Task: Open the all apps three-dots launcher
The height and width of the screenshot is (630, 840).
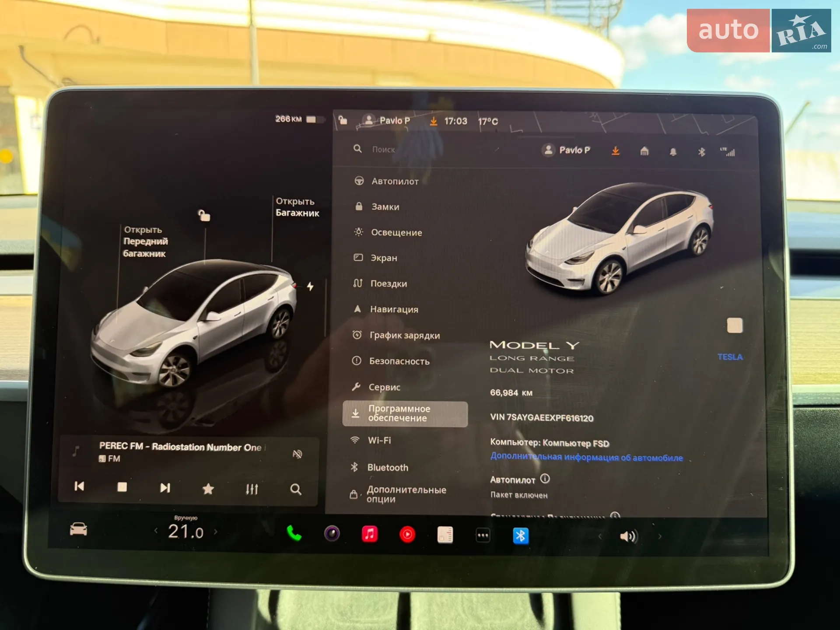Action: (483, 535)
